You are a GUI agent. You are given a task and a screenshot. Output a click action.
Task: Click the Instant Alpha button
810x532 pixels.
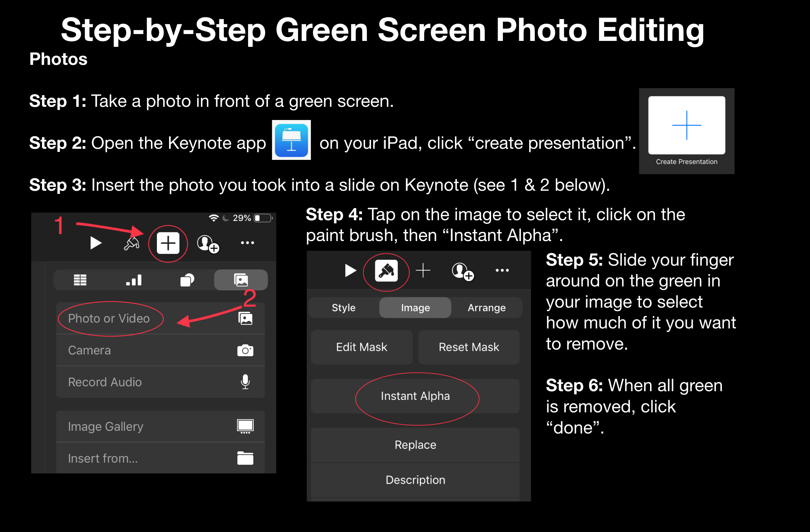tap(415, 396)
